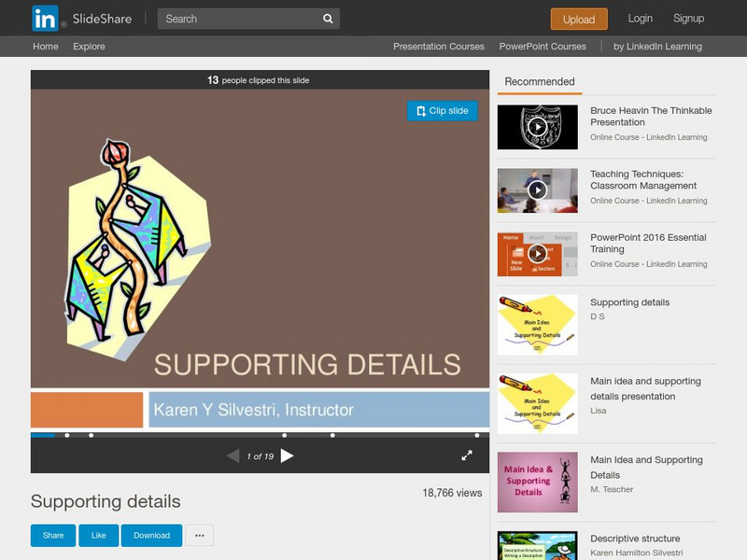Click the search magnifier icon
This screenshot has width=747, height=560.
(328, 19)
